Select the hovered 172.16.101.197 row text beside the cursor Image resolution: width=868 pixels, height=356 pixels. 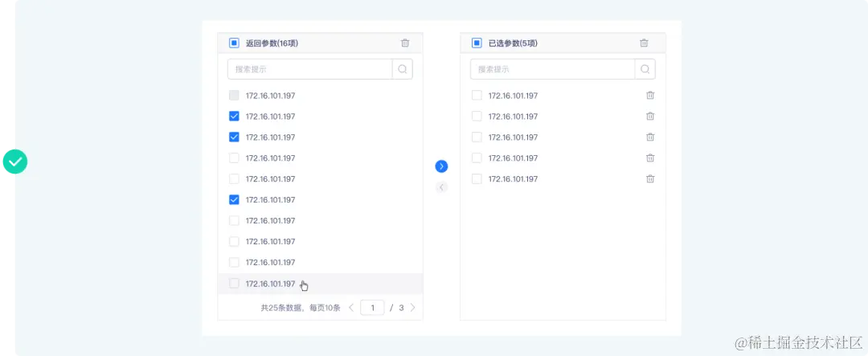coord(270,284)
